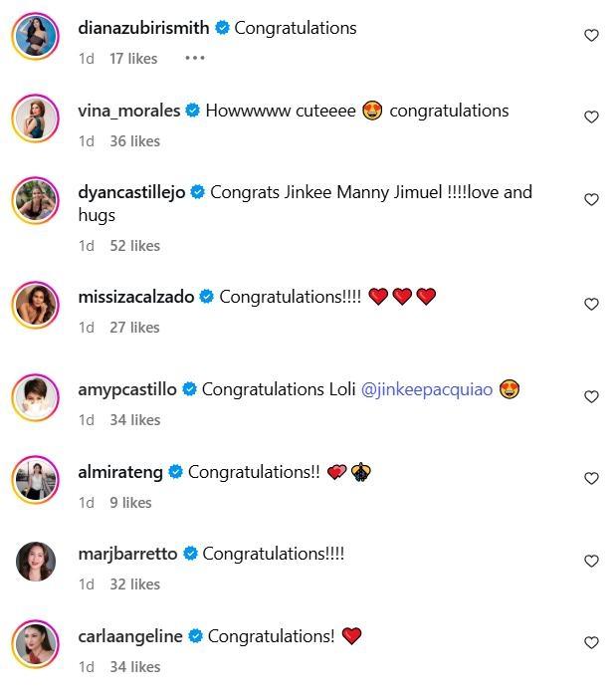View the 52 likes on dyancastillejo's comment

click(134, 246)
